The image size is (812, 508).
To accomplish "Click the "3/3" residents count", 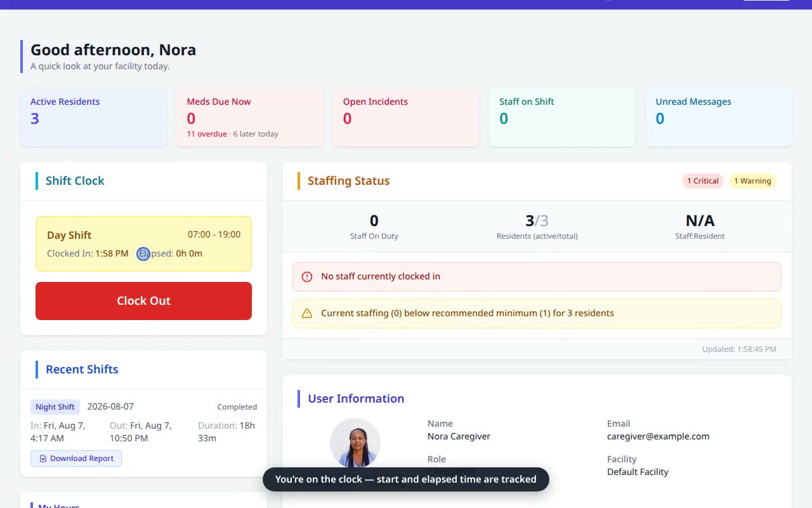I will click(537, 220).
